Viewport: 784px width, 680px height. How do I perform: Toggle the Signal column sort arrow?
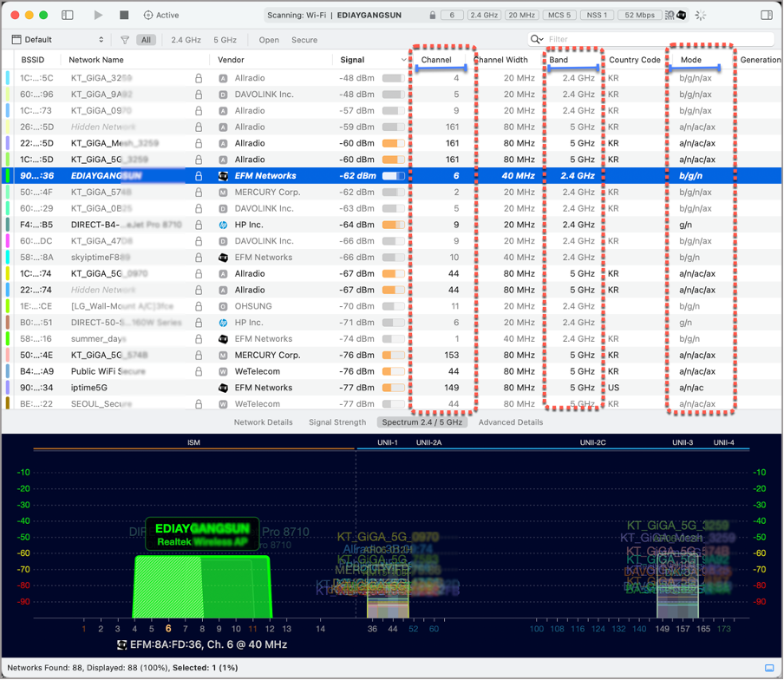(404, 60)
